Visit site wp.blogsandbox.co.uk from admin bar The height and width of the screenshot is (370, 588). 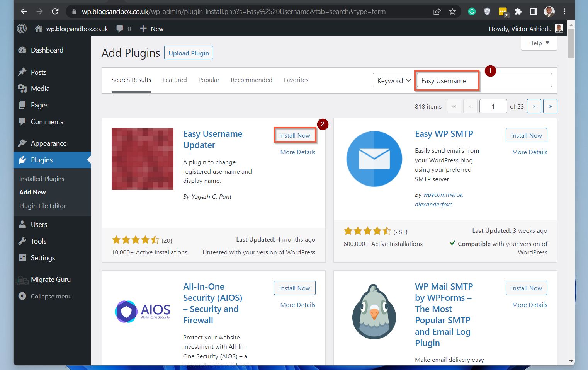[x=71, y=29]
